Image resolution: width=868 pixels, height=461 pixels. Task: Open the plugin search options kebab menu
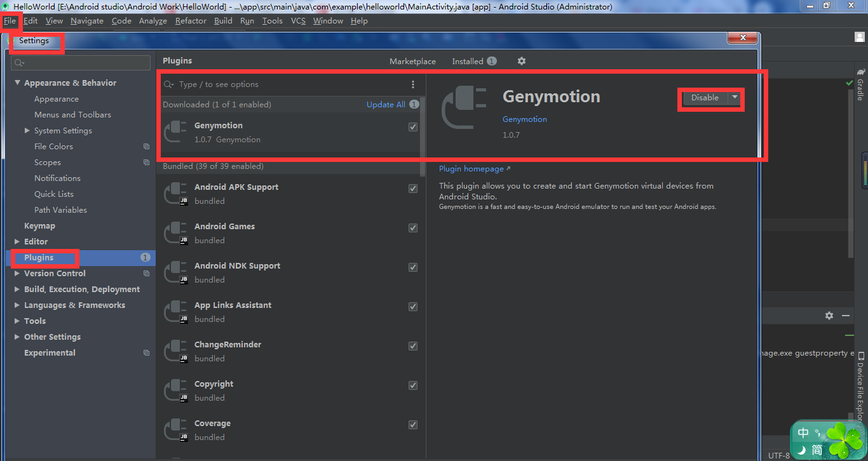pyautogui.click(x=413, y=84)
